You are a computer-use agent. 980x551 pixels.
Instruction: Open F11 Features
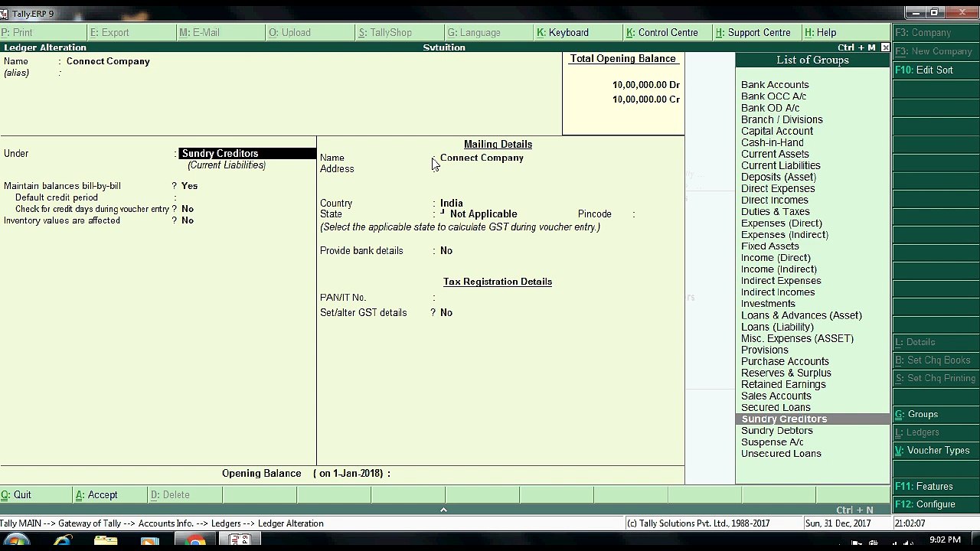[x=936, y=486]
